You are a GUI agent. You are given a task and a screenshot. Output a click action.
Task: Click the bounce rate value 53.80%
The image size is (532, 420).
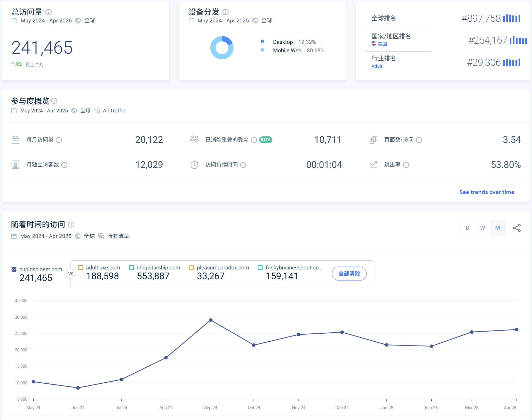(x=506, y=165)
